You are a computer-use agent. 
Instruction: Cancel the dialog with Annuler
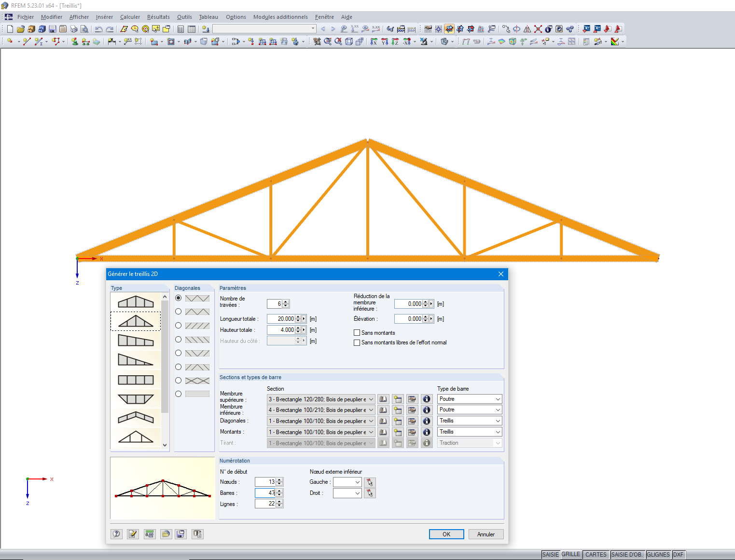[486, 534]
